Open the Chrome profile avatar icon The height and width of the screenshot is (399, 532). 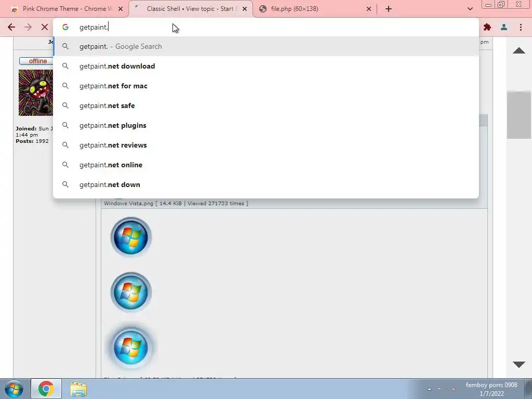click(x=504, y=27)
